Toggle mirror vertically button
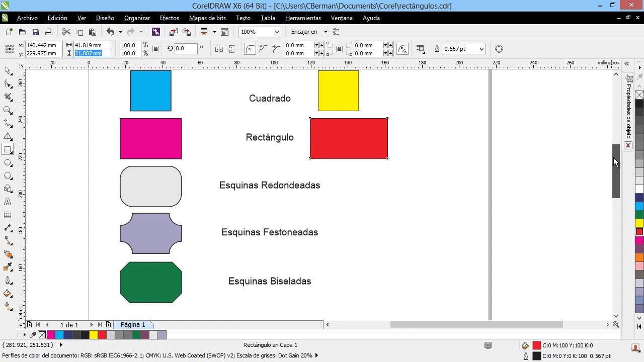The height and width of the screenshot is (362, 644). tap(232, 49)
